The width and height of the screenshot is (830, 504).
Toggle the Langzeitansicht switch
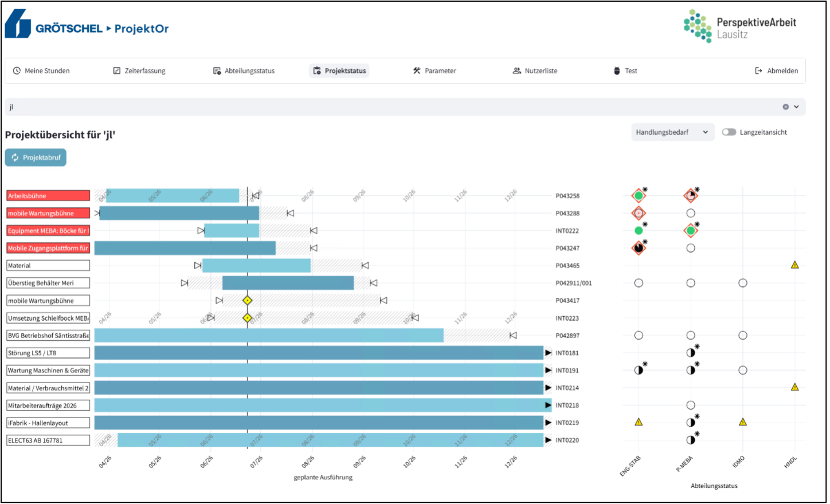(x=729, y=132)
